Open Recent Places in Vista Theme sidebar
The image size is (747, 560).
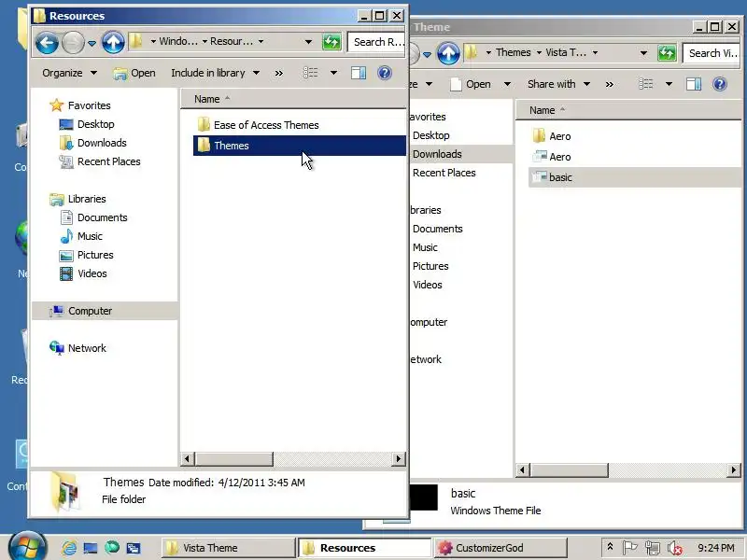(x=444, y=173)
